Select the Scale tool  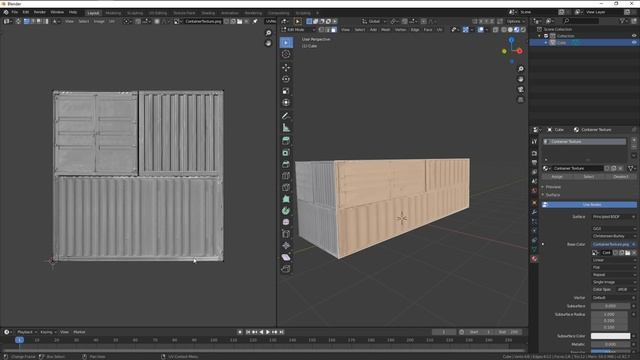pos(286,91)
